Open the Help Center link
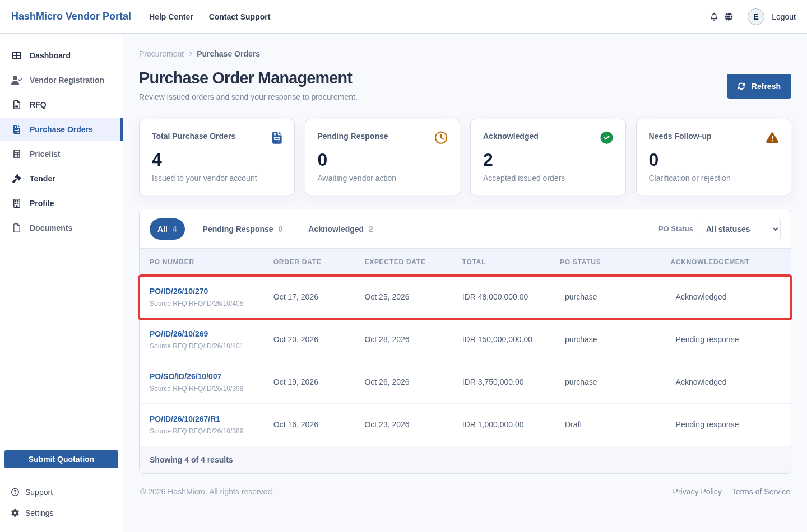Image resolution: width=807 pixels, height=532 pixels. point(171,17)
